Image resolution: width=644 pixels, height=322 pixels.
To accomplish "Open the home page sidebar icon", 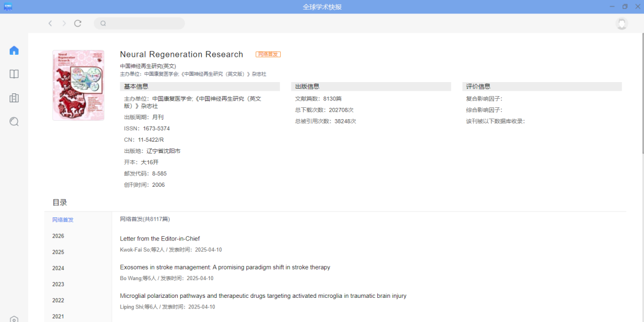I will [x=14, y=50].
